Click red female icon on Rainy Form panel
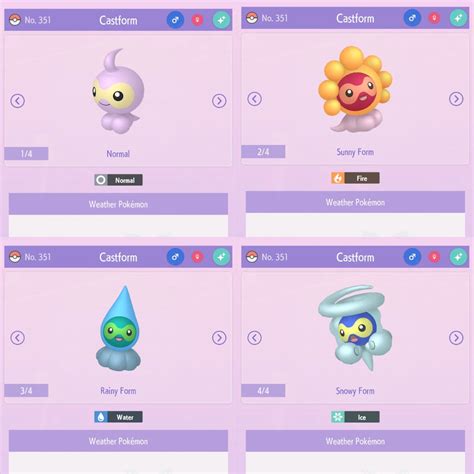 point(197,257)
